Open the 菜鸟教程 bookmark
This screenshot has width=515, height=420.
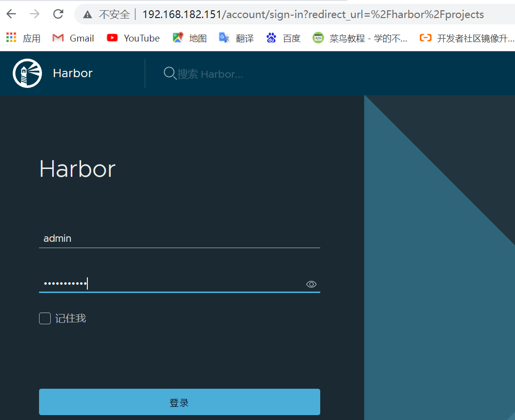pyautogui.click(x=360, y=38)
